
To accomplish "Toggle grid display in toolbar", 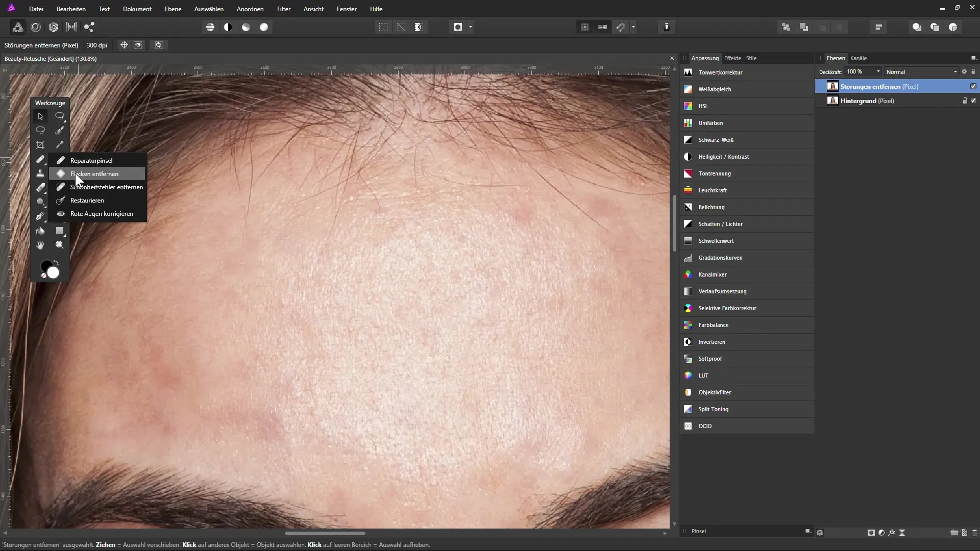I will [x=585, y=27].
